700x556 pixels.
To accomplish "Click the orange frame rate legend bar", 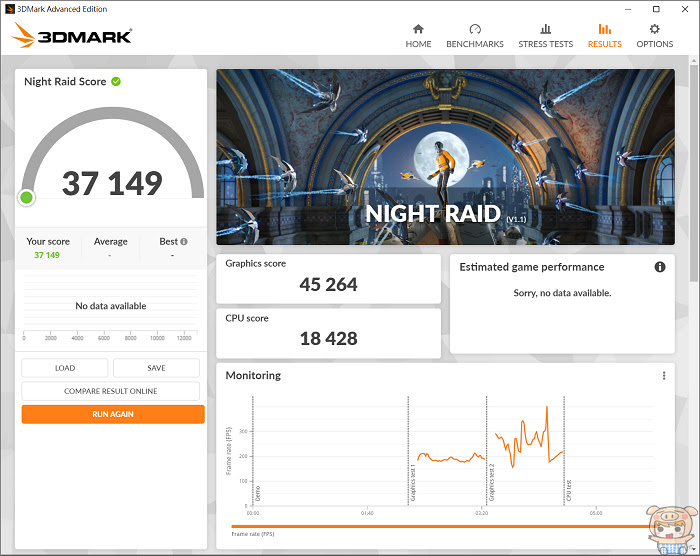I will tap(440, 527).
